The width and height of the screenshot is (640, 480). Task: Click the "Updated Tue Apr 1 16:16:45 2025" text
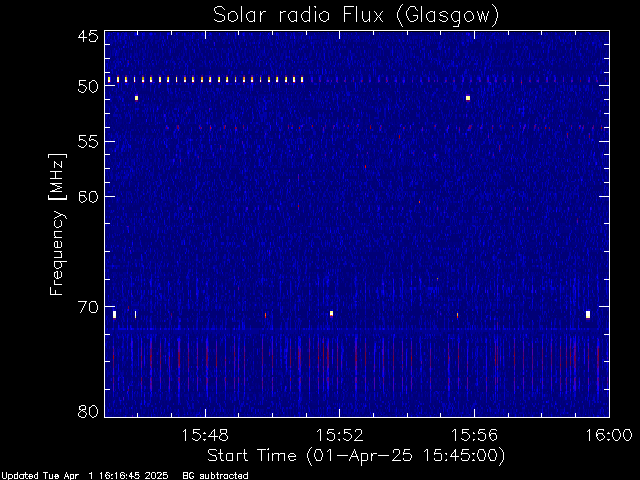(84, 476)
